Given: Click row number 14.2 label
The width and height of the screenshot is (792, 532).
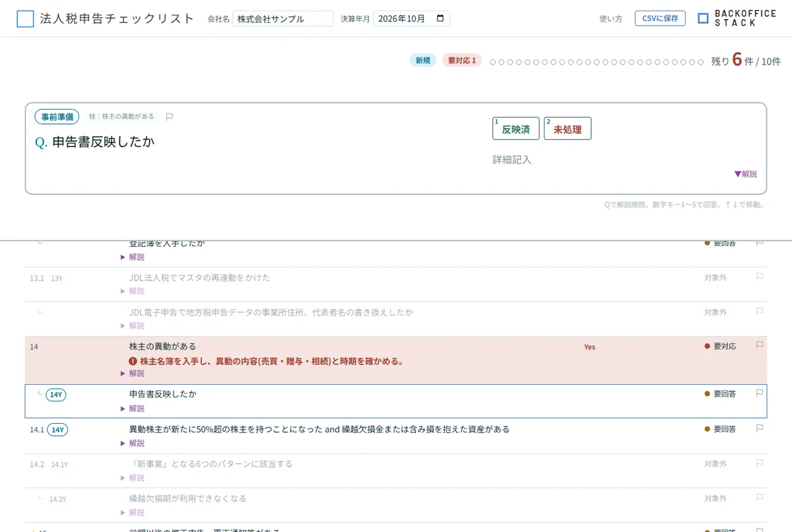Looking at the screenshot, I should click(x=36, y=465).
